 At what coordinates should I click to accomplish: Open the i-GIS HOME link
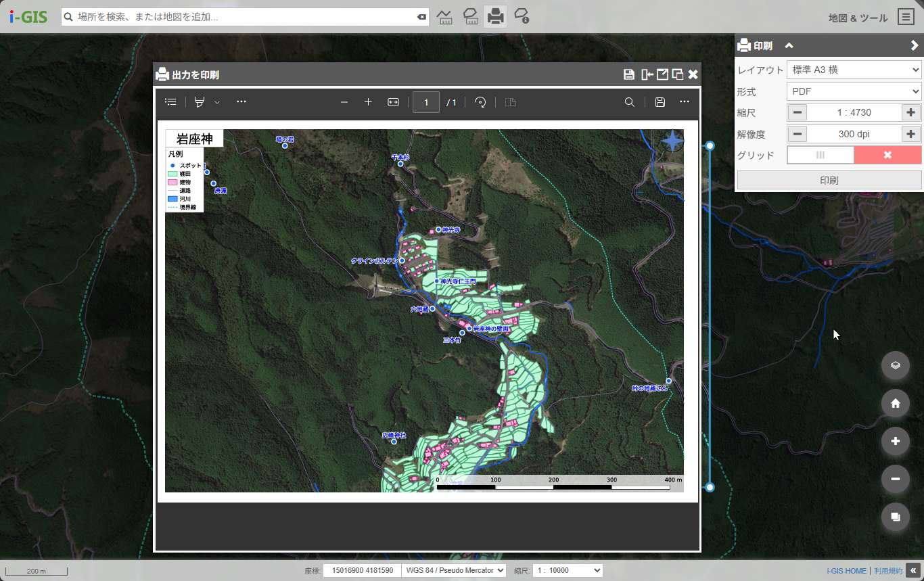coord(846,571)
